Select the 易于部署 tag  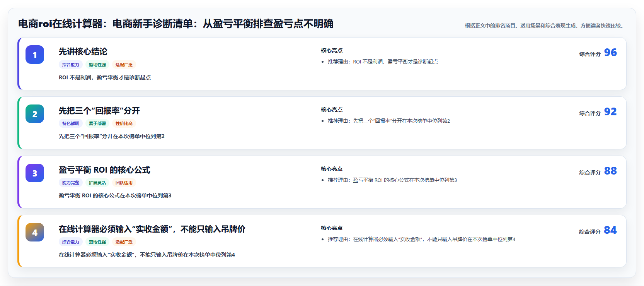(x=97, y=123)
